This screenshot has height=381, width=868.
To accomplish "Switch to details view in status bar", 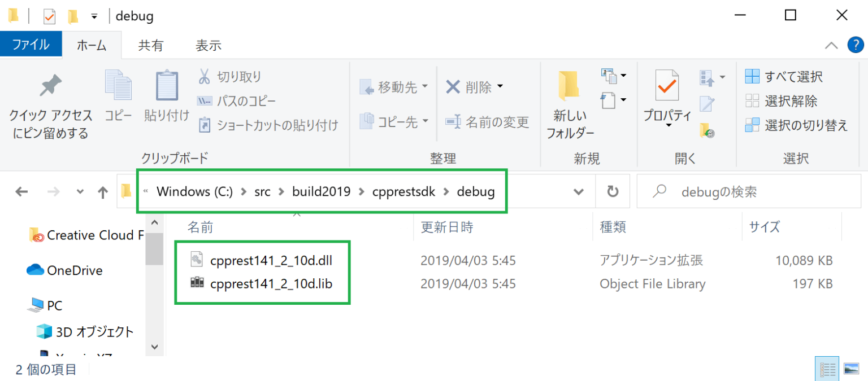I will pos(827,368).
